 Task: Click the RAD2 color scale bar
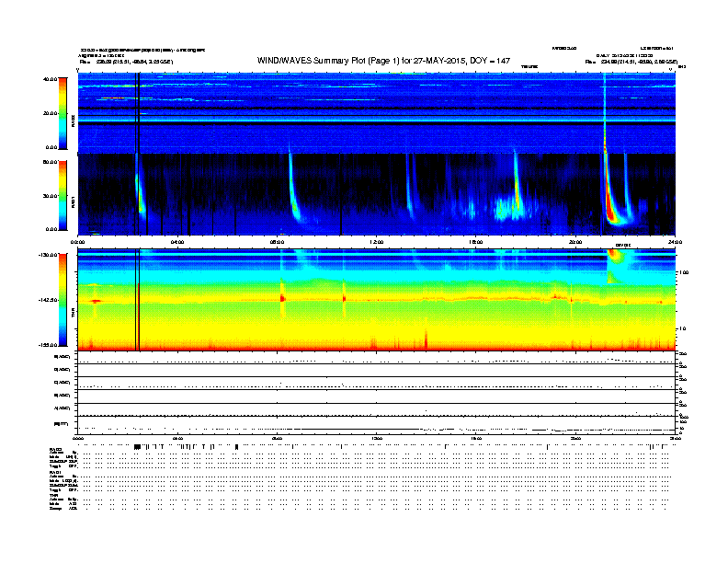(x=63, y=113)
